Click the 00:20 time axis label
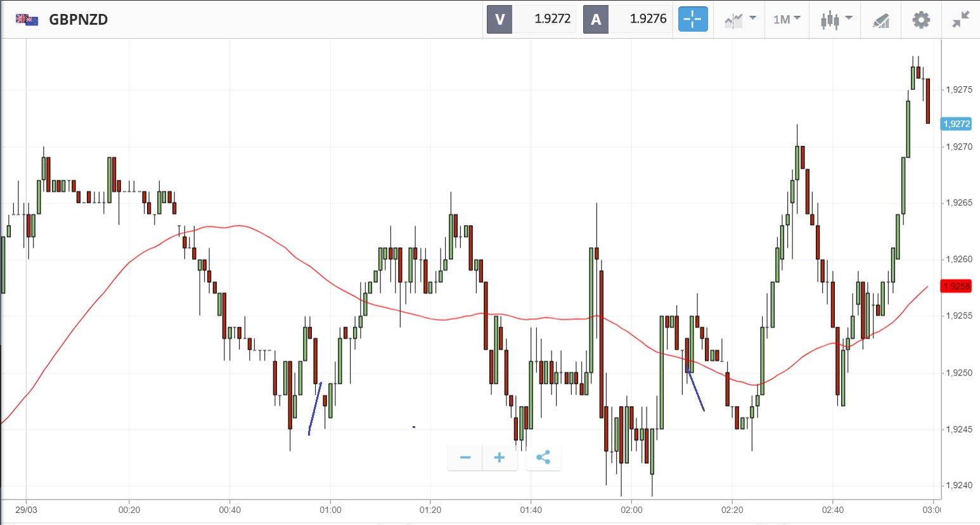Viewport: 980px width, 525px height. click(129, 510)
